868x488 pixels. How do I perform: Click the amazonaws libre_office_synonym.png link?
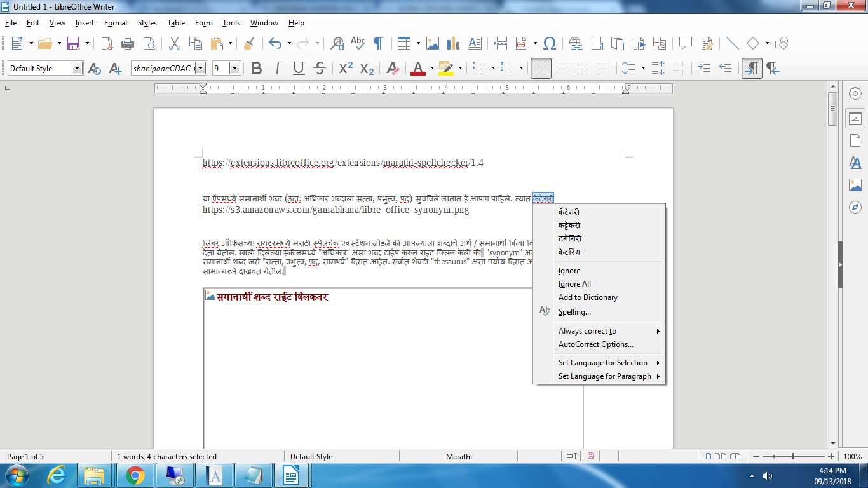pyautogui.click(x=336, y=210)
